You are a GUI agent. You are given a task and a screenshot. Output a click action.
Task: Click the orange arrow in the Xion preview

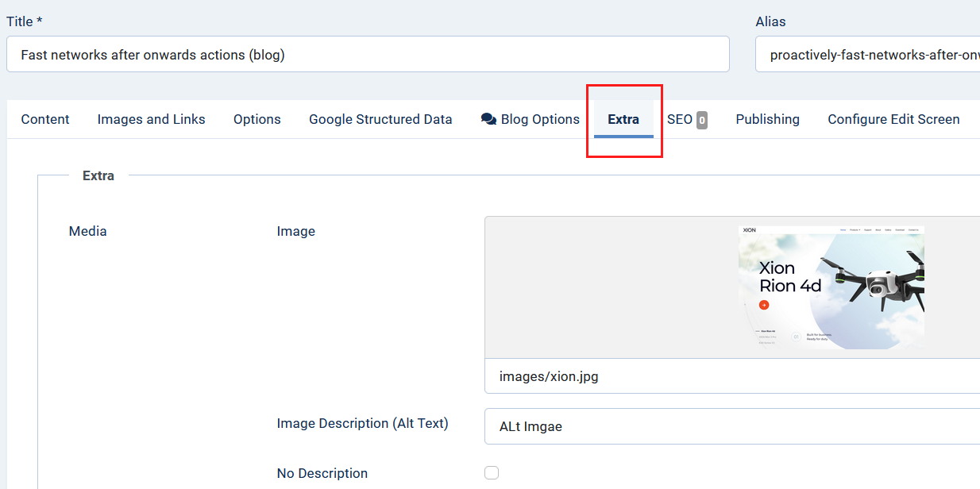click(764, 305)
